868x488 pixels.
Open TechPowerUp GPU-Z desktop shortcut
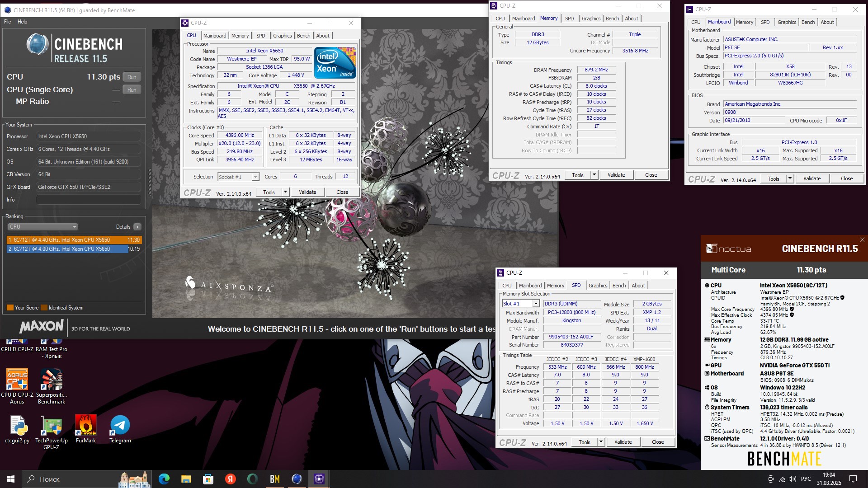[52, 432]
